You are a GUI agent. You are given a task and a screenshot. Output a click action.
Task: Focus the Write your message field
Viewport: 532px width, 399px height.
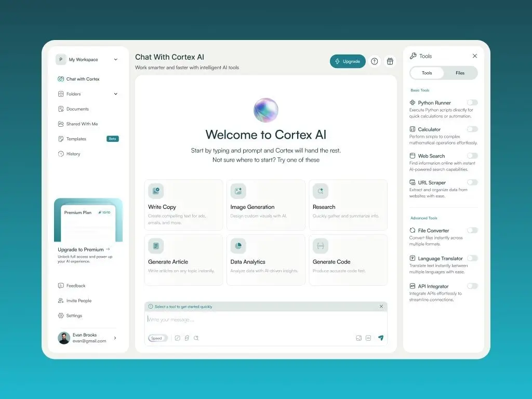[x=265, y=320]
